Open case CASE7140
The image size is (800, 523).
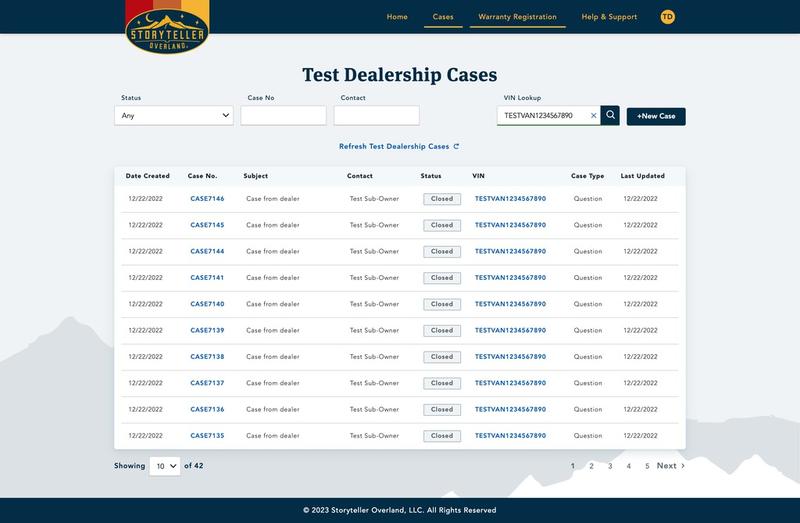click(x=207, y=304)
